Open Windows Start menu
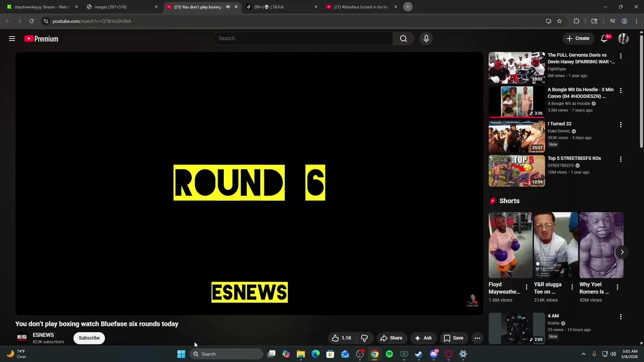 (x=181, y=354)
